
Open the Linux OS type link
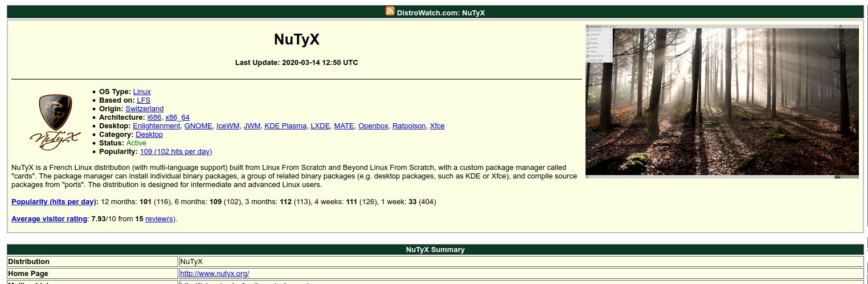tap(142, 91)
